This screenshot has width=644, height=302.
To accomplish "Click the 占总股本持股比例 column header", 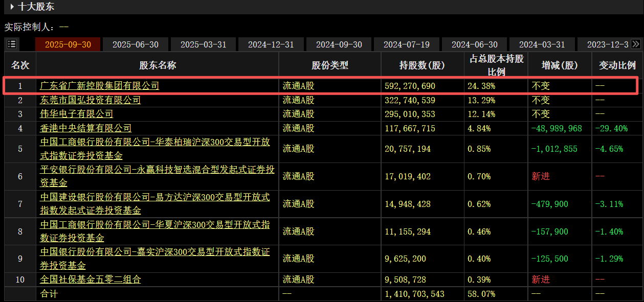I will pyautogui.click(x=496, y=65).
